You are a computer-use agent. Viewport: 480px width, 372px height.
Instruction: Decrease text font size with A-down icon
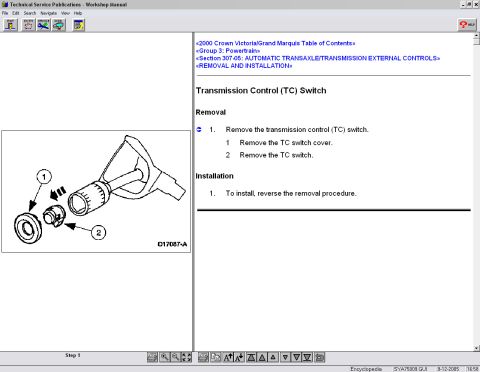coord(239,357)
